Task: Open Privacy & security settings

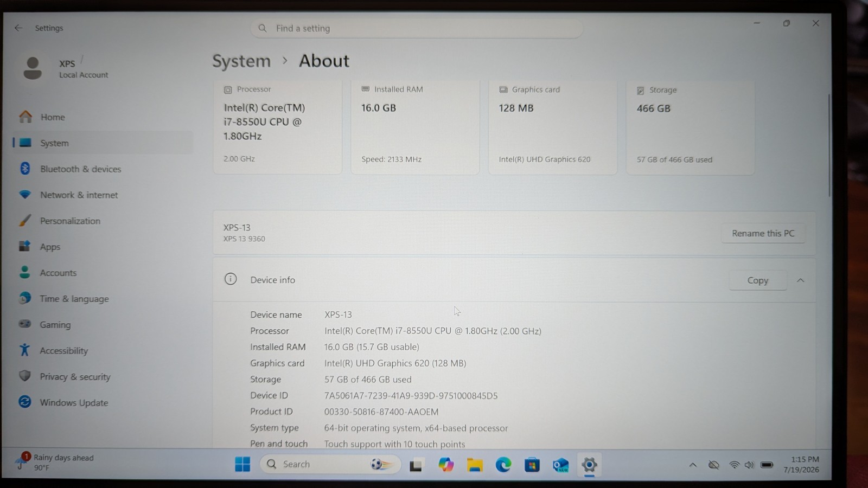Action: pos(103,376)
